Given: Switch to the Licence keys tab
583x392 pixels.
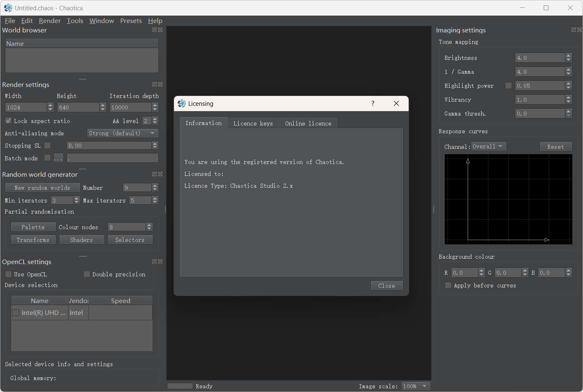Looking at the screenshot, I should [253, 123].
